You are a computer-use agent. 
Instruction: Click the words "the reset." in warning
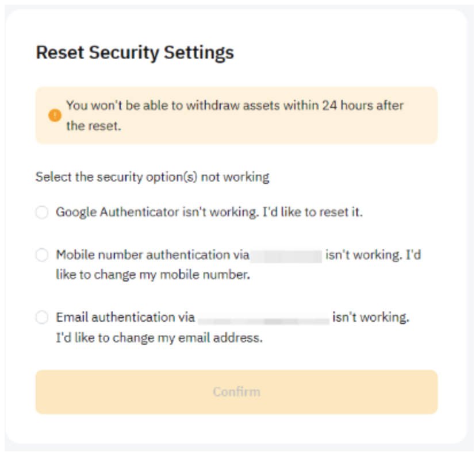point(94,126)
